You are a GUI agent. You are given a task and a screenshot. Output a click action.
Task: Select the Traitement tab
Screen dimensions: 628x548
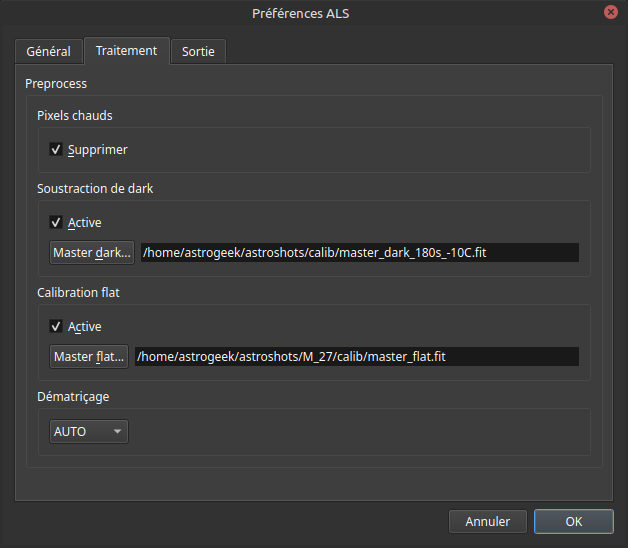click(x=126, y=50)
